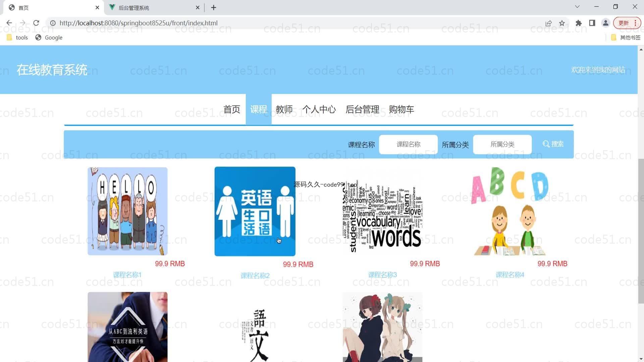This screenshot has height=362, width=644.
Task: Open the 从ABC到流利英语 course thumbnail
Action: (x=127, y=327)
